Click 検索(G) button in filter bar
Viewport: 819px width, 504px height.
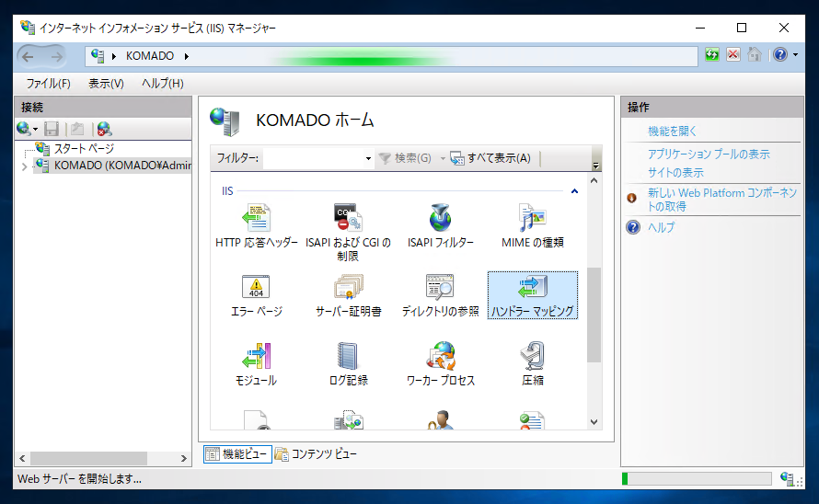pyautogui.click(x=405, y=158)
